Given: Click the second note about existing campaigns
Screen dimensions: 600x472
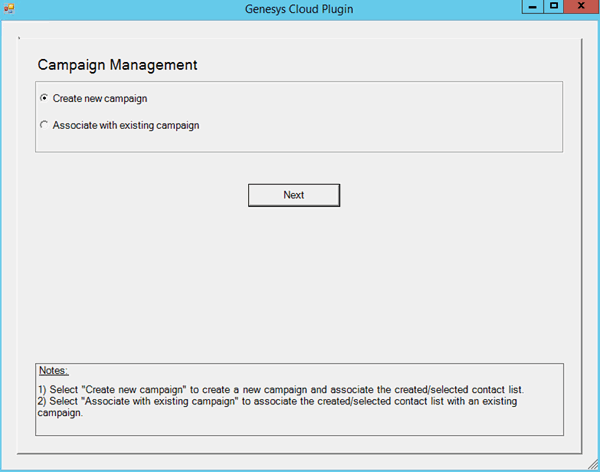Looking at the screenshot, I should click(x=280, y=401).
